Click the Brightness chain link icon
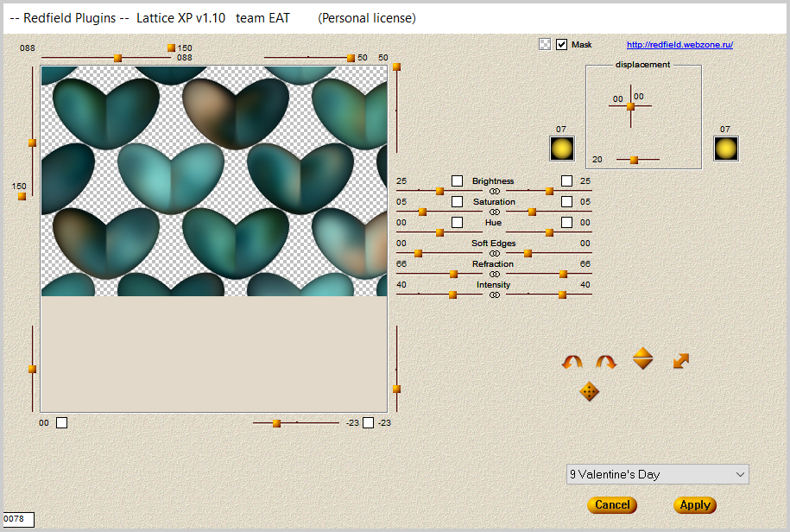The height and width of the screenshot is (532, 790). click(x=495, y=191)
